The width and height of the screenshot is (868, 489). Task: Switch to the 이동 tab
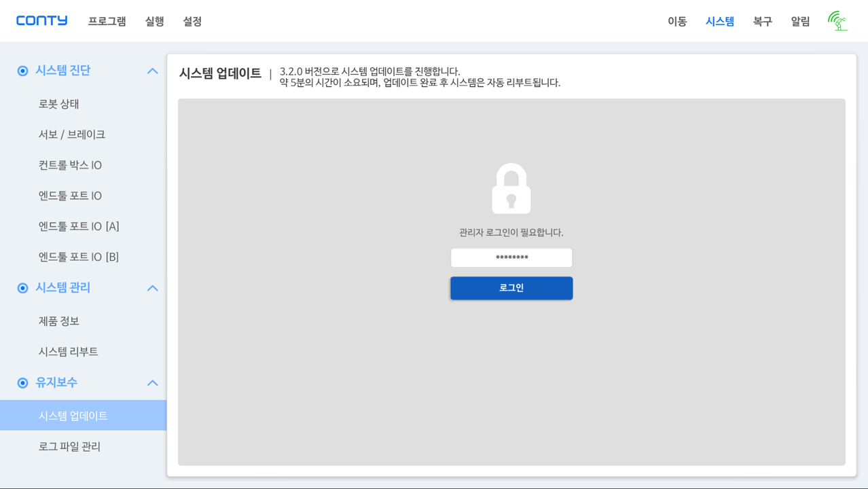click(x=677, y=21)
